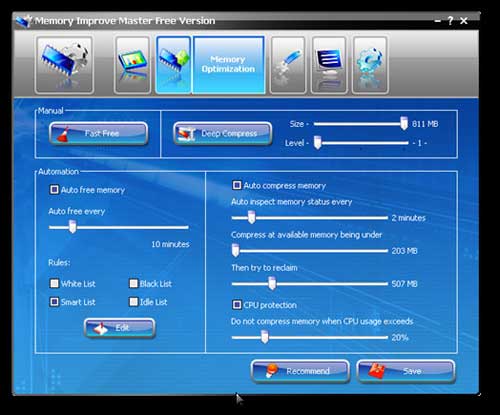The height and width of the screenshot is (415, 500).
Task: Click the Save button
Action: pyautogui.click(x=406, y=371)
